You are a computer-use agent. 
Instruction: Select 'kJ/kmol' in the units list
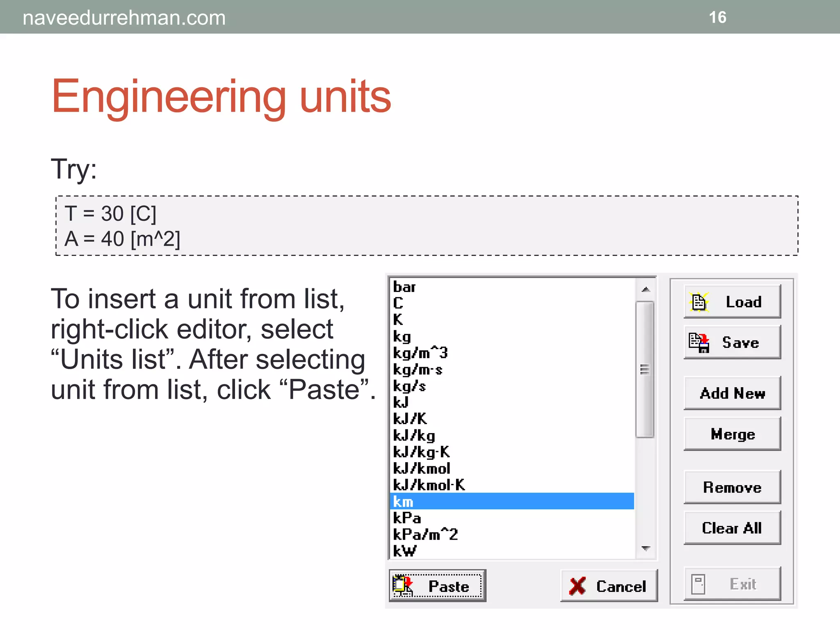pyautogui.click(x=512, y=468)
